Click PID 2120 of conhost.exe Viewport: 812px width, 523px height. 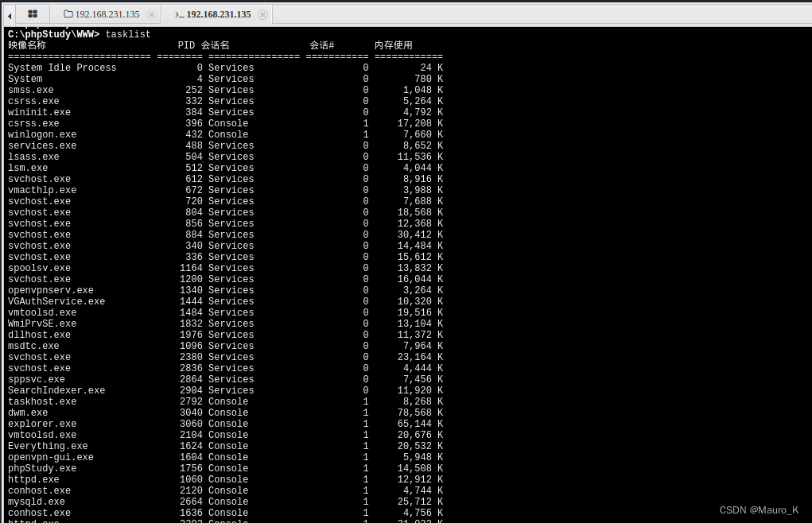[191, 490]
